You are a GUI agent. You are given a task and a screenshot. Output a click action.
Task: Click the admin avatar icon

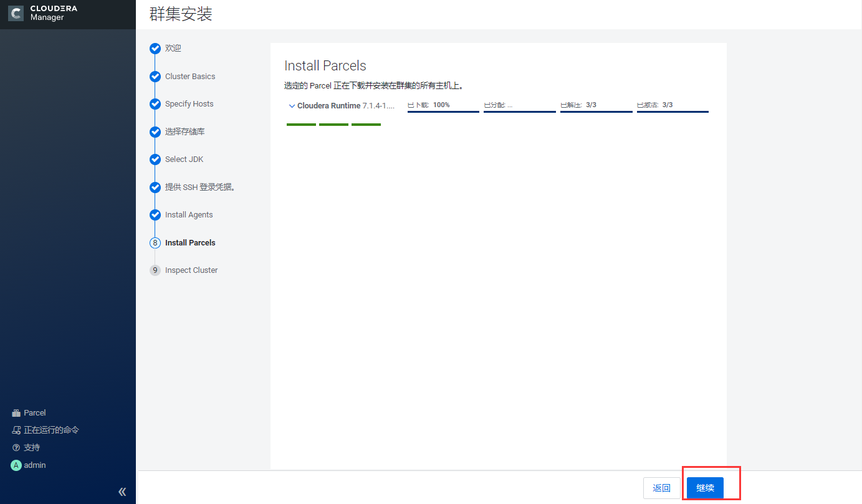[16, 465]
